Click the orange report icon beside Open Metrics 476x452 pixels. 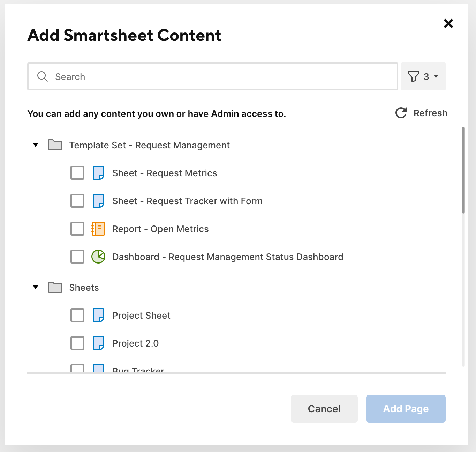98,229
